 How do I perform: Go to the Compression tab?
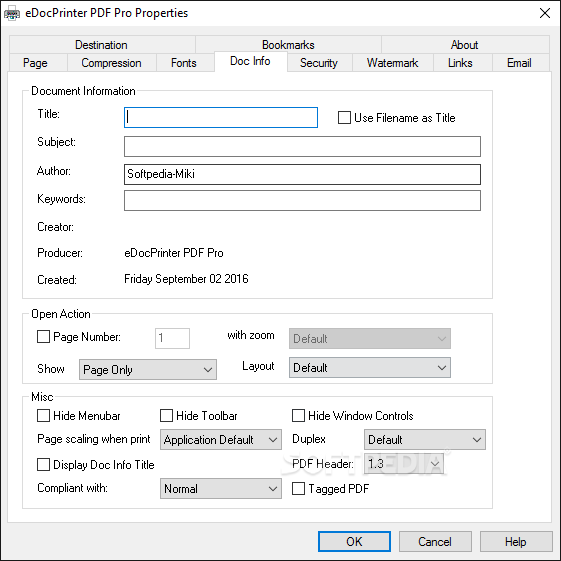(x=111, y=63)
